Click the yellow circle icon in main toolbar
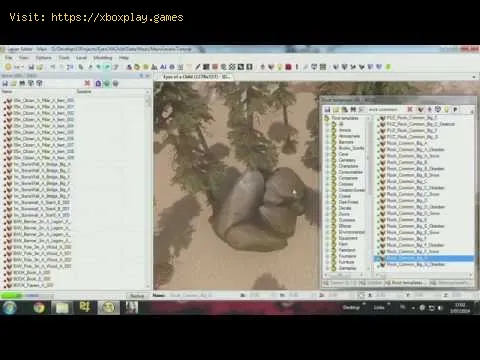This screenshot has height=360, width=480. [x=8, y=67]
